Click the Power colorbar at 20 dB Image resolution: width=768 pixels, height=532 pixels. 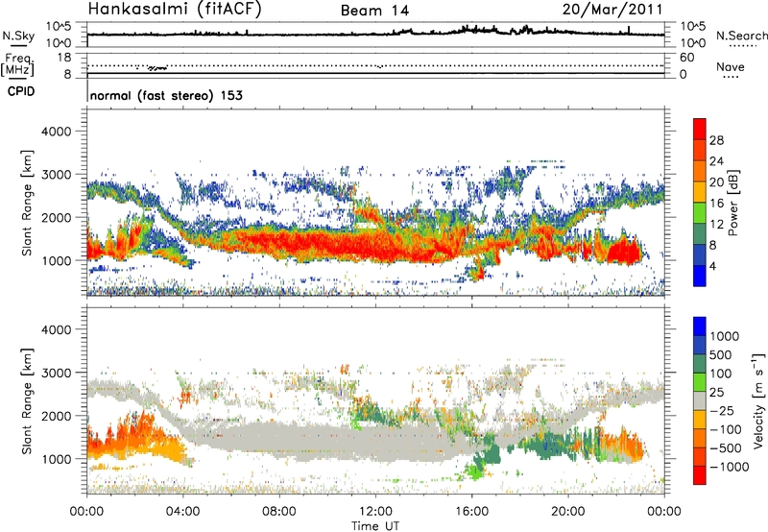pyautogui.click(x=700, y=182)
